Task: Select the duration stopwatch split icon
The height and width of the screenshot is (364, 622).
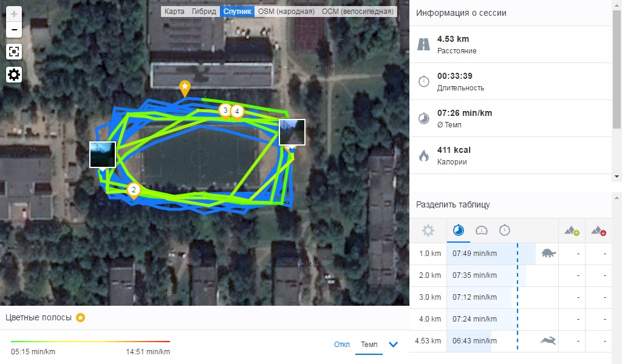Action: tap(504, 230)
